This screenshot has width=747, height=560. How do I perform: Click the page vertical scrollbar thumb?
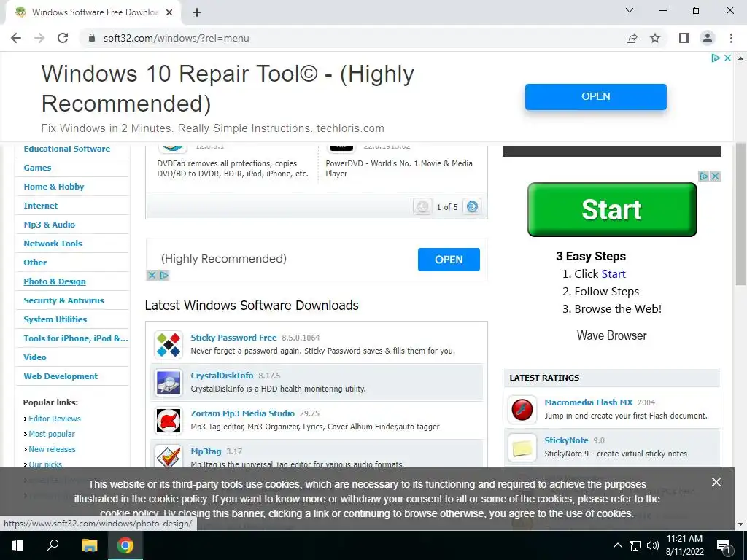(x=740, y=214)
